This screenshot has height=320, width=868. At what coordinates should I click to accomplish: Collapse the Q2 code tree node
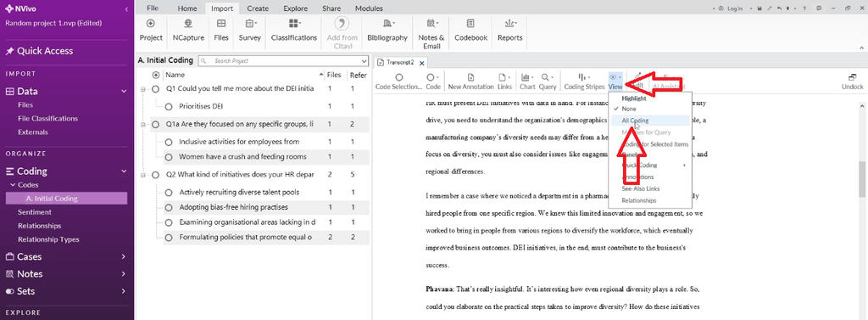(x=143, y=175)
